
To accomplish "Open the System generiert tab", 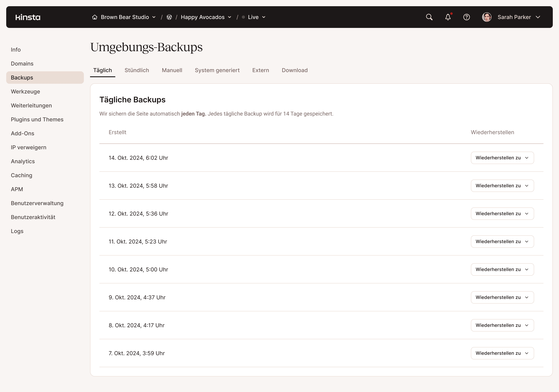I will point(217,70).
